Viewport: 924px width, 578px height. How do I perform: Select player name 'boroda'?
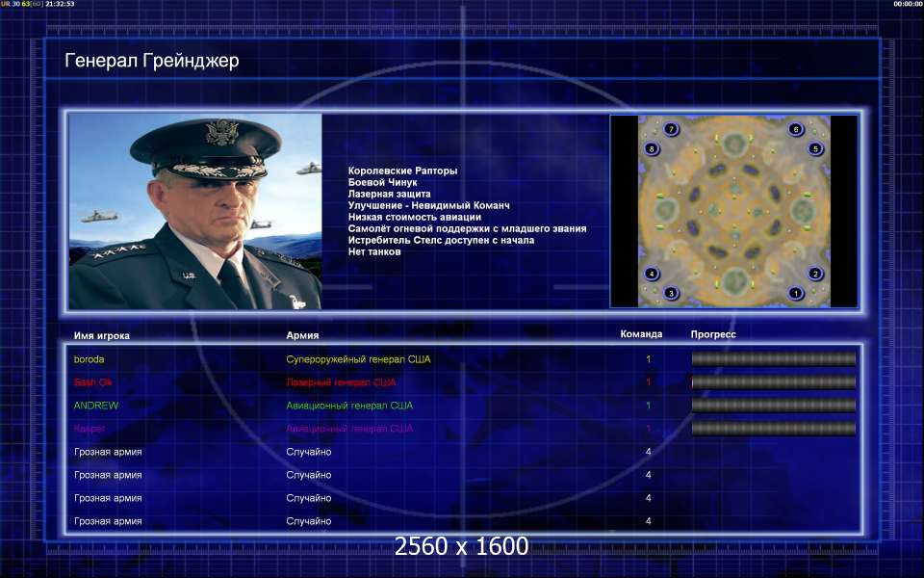pos(89,359)
